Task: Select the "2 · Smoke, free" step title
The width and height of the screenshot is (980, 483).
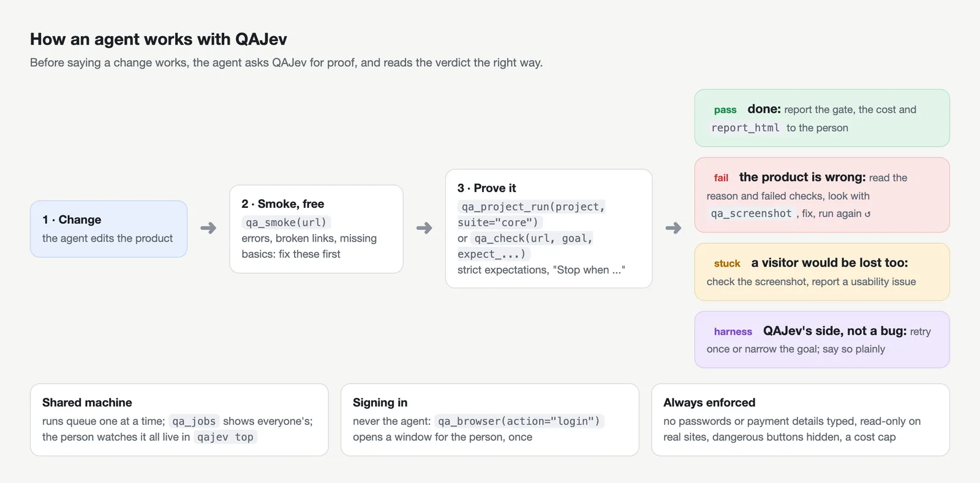Action: [x=283, y=203]
